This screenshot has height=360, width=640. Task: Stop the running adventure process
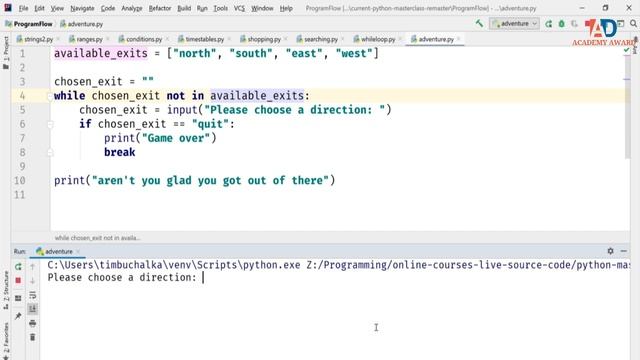point(18,281)
